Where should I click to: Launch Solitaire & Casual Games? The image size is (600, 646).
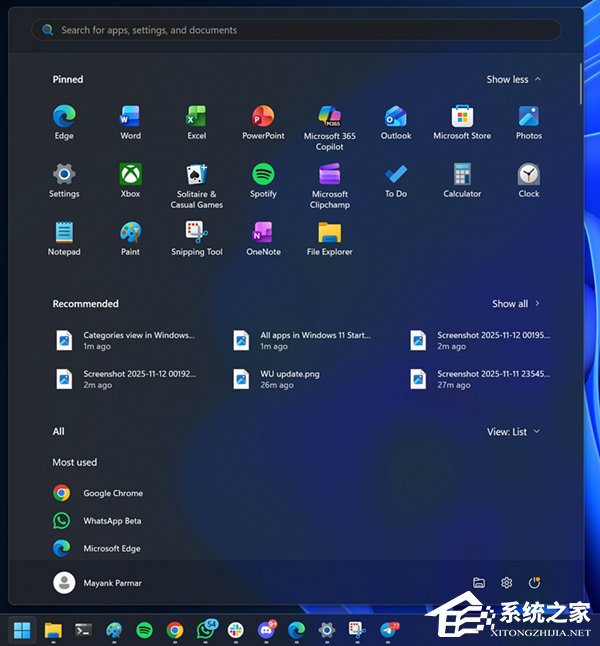point(197,185)
